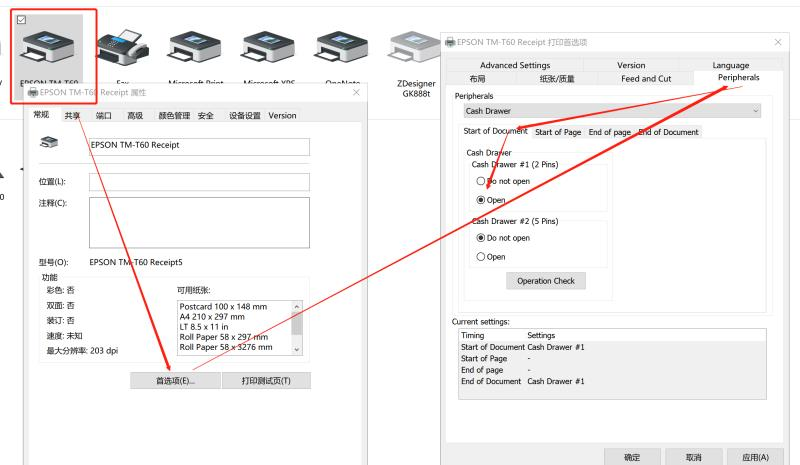The image size is (800, 465).
Task: Select 'Do not open' for Cash Drawer #1
Action: coord(481,181)
